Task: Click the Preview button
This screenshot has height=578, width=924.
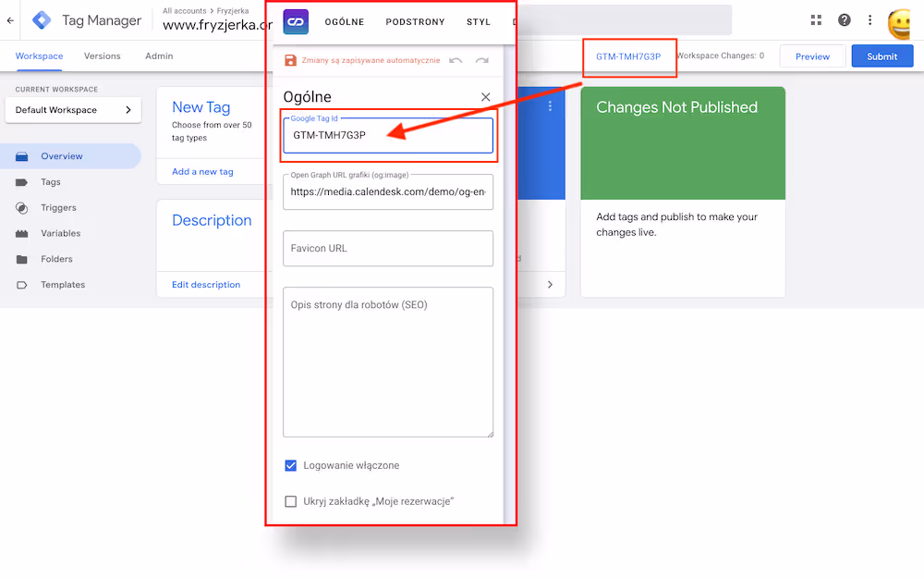Action: click(812, 56)
